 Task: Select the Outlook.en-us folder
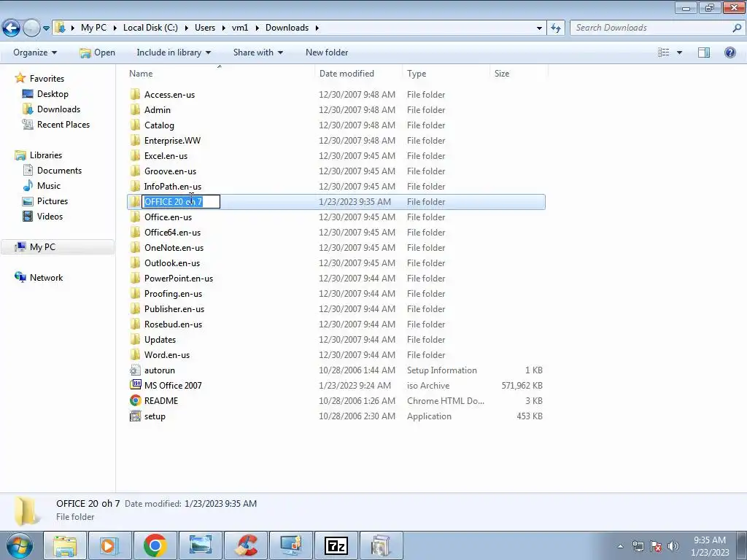point(172,262)
